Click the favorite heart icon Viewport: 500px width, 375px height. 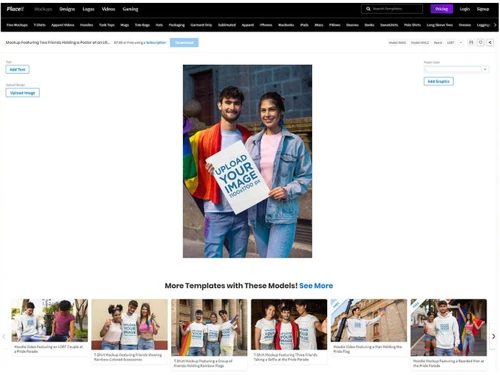click(480, 42)
